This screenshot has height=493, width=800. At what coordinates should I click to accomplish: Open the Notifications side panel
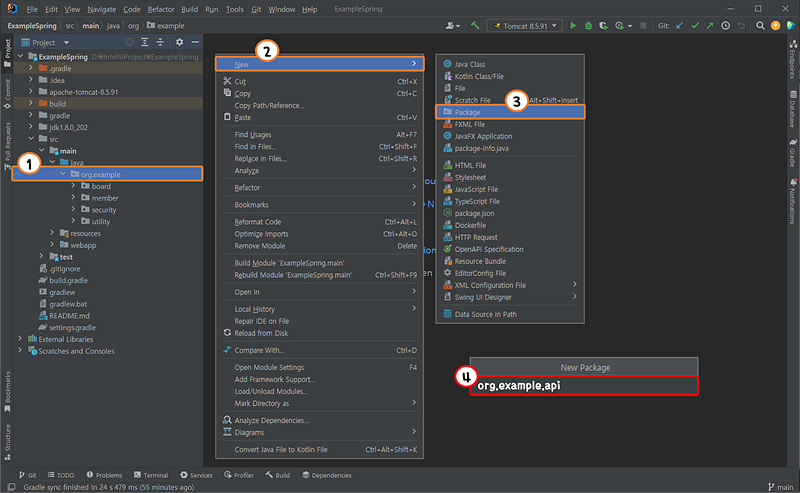click(793, 201)
